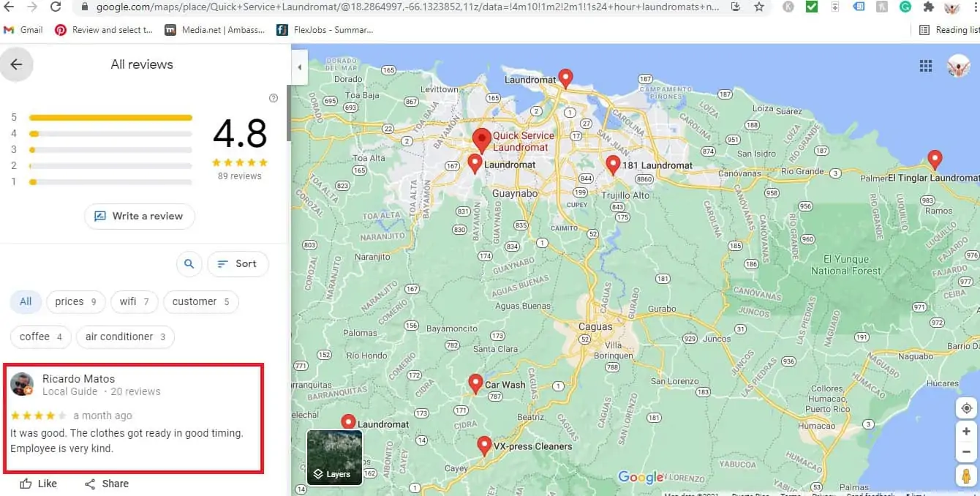
Task: Click the Street View pegman
Action: 967,476
